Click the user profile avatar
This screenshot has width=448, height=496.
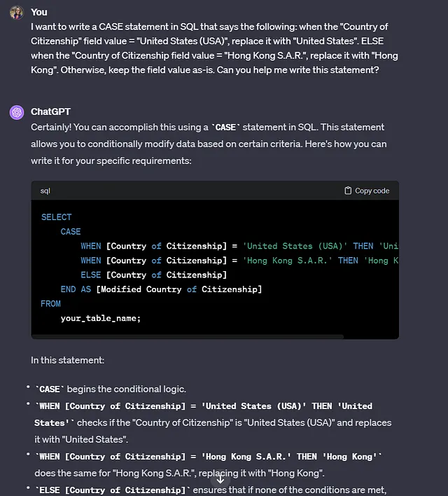[17, 13]
